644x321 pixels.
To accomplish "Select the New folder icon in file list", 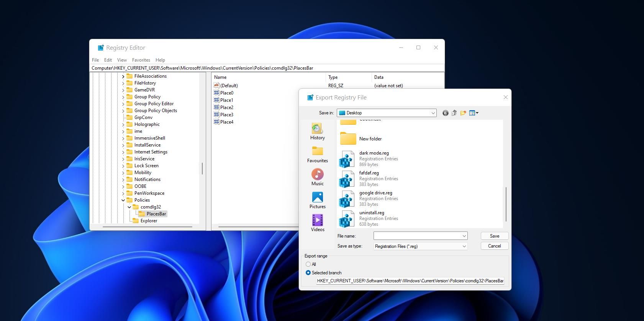I will pos(348,139).
